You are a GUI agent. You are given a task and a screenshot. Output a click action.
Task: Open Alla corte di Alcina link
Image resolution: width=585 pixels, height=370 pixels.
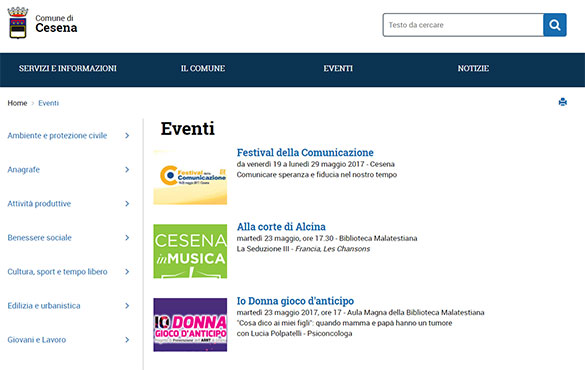[281, 227]
